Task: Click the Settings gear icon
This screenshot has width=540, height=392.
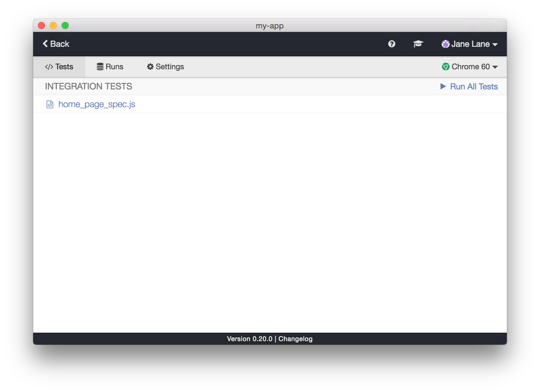Action: [150, 67]
